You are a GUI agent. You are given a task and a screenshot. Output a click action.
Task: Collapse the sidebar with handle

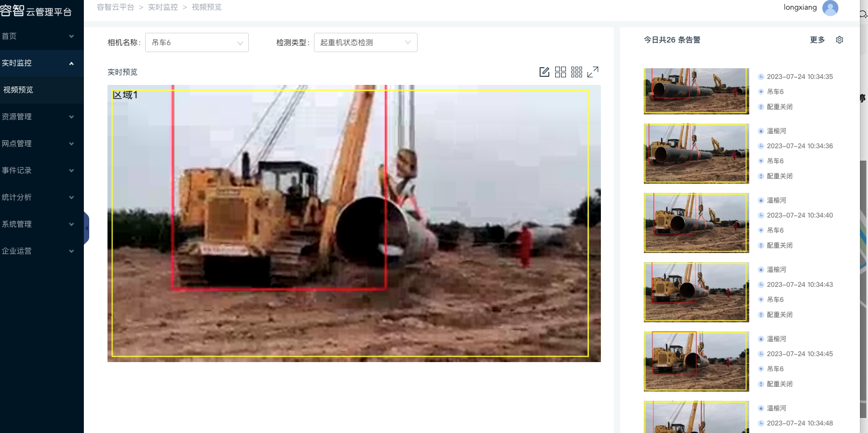coord(86,228)
